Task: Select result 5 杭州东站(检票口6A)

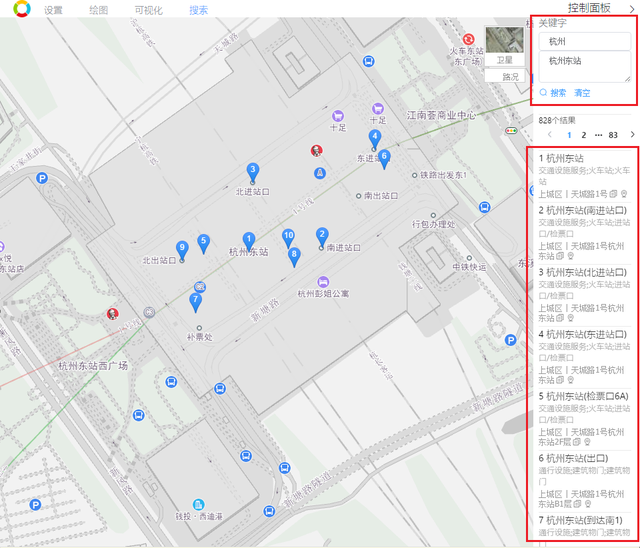Action: (x=584, y=396)
